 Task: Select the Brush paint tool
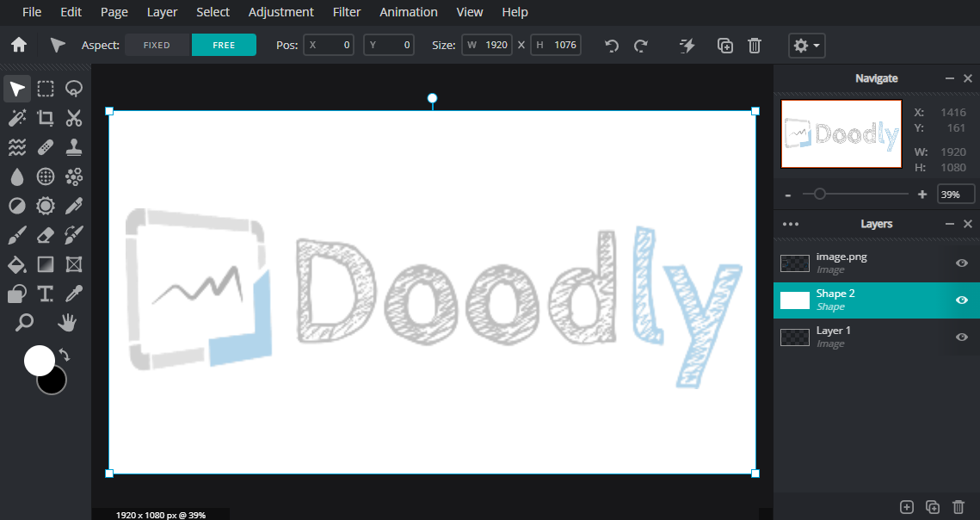pos(17,235)
